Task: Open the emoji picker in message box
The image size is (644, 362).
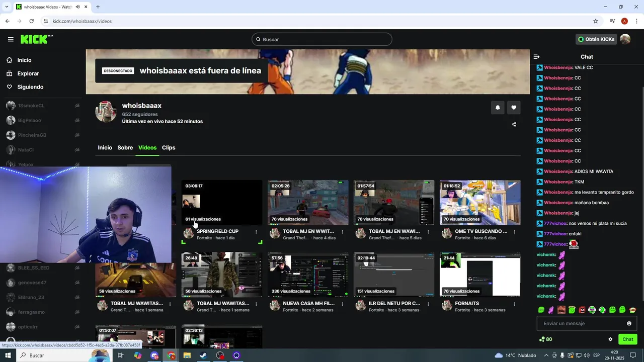Action: (x=629, y=323)
